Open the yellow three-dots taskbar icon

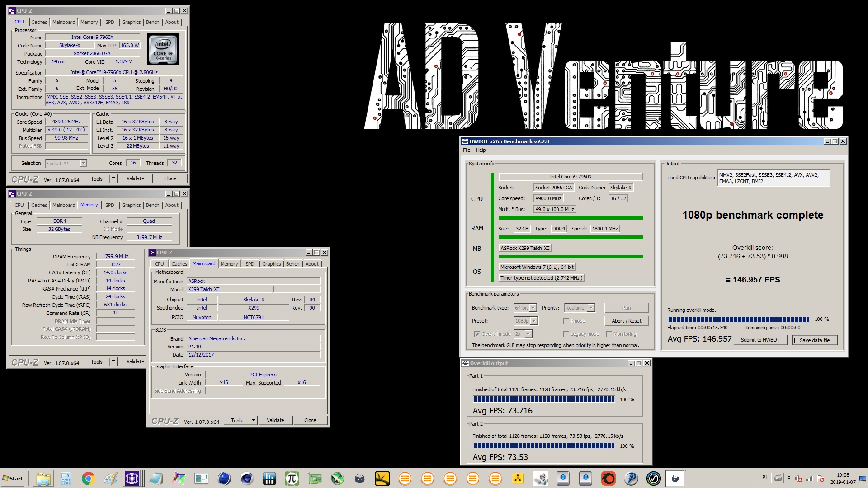pos(518,479)
